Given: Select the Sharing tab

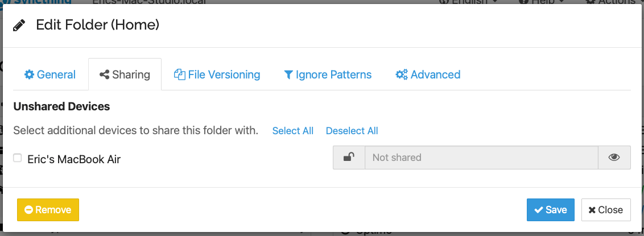Looking at the screenshot, I should [125, 74].
